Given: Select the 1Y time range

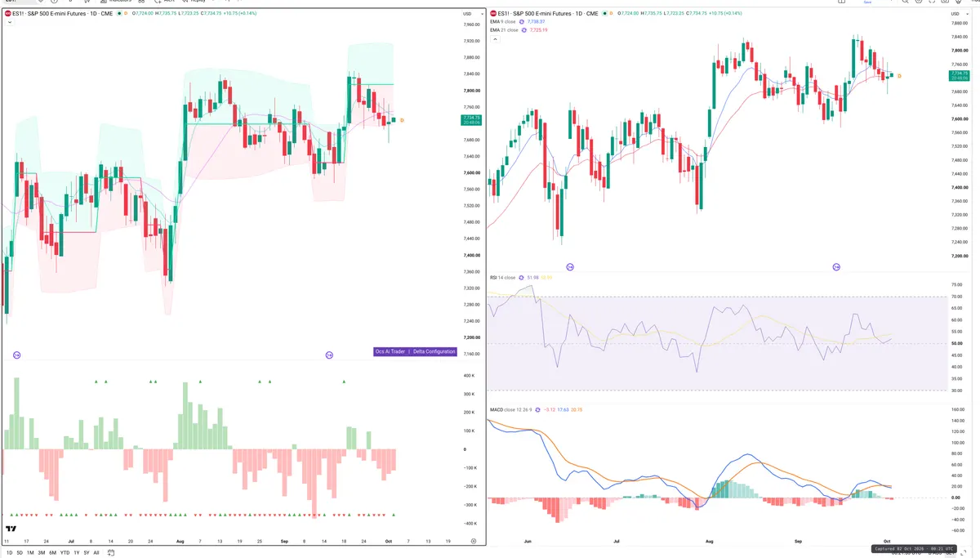Looking at the screenshot, I should coord(77,553).
